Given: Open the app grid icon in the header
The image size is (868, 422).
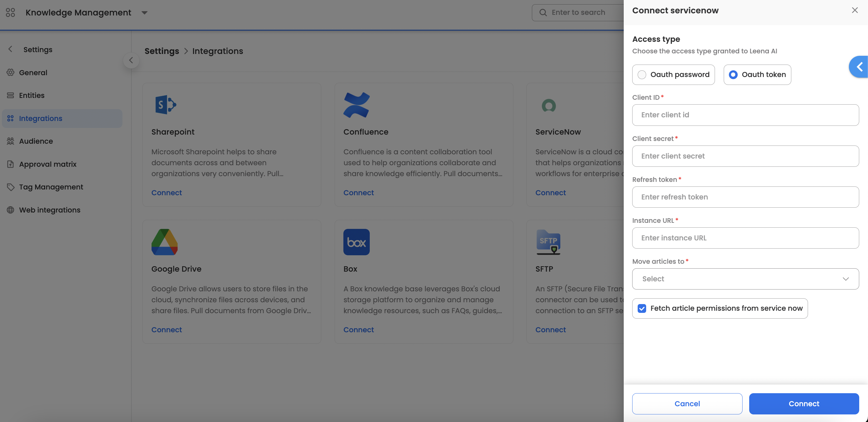Looking at the screenshot, I should (10, 12).
